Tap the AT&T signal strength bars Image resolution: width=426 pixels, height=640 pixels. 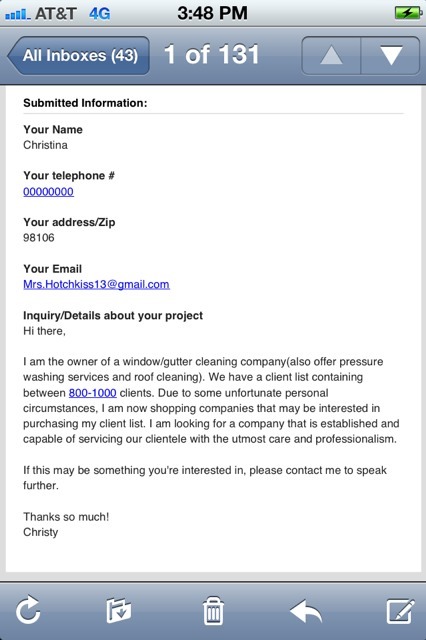pyautogui.click(x=18, y=15)
